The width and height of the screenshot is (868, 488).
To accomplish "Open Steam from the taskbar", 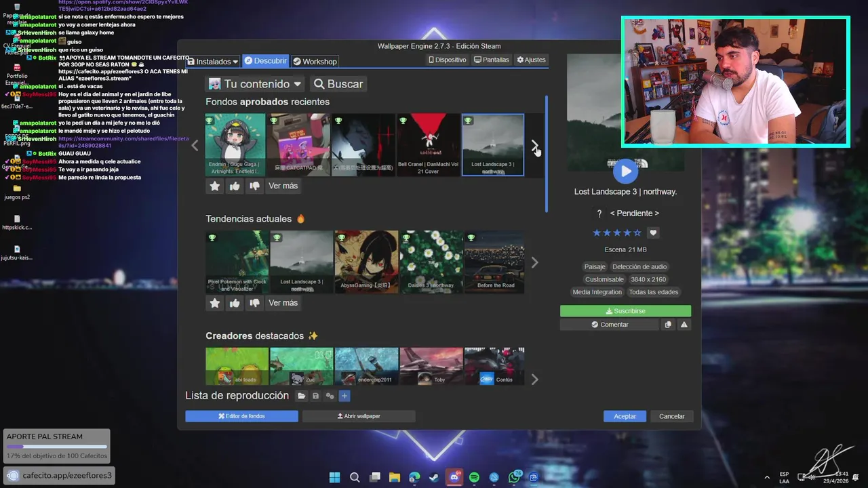I will (433, 478).
